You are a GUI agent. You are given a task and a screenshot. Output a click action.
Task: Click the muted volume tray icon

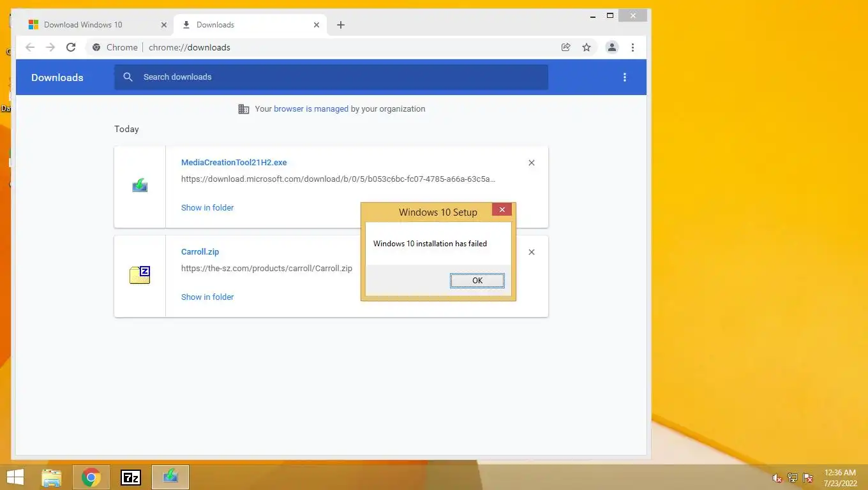pos(777,478)
